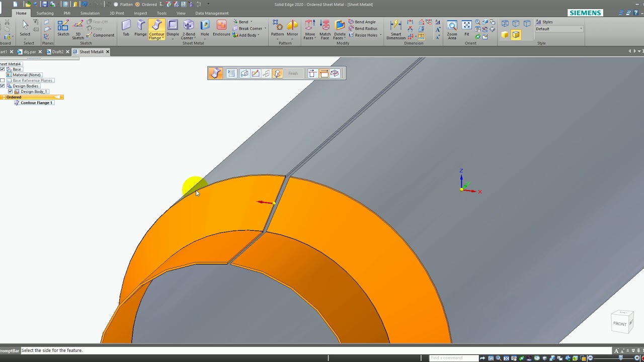Screen dimensions: 644x362
Task: Fit the model to the window
Action: [x=467, y=28]
